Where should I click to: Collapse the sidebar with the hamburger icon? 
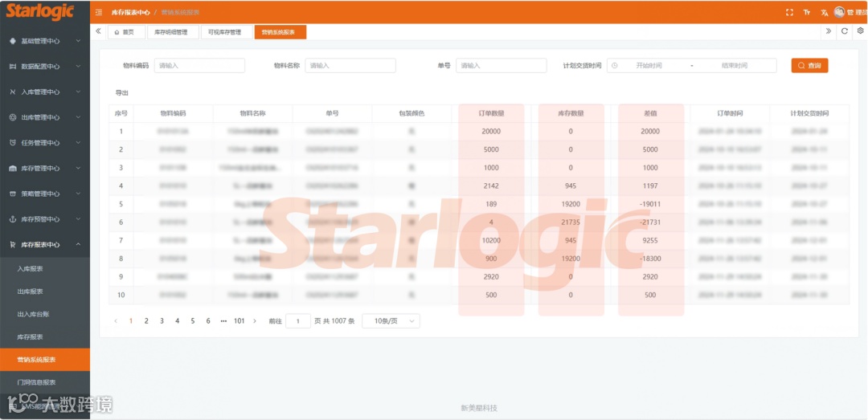pyautogui.click(x=99, y=12)
